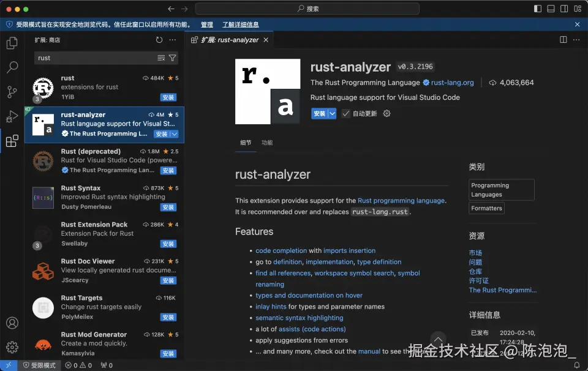Click the rust-analyzer large logo

(x=268, y=91)
